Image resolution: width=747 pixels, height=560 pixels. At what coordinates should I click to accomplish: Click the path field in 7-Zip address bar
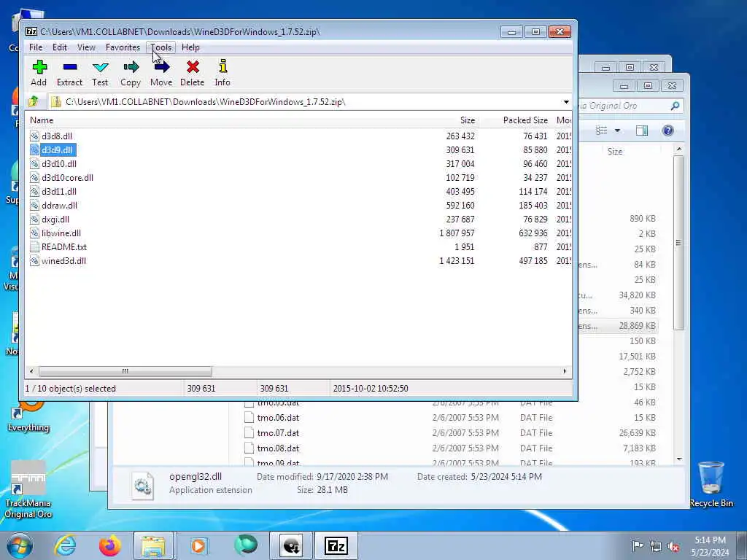[305, 102]
